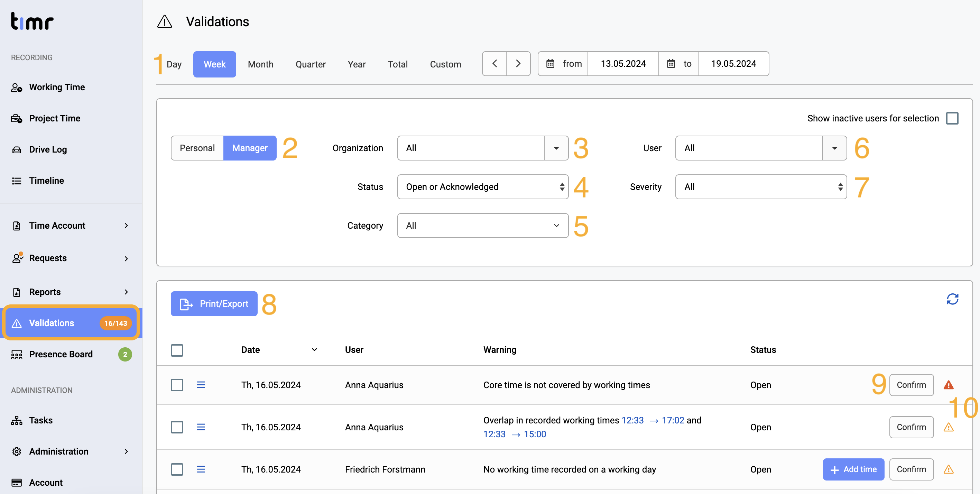
Task: Click the Timeline list icon
Action: [x=17, y=181]
